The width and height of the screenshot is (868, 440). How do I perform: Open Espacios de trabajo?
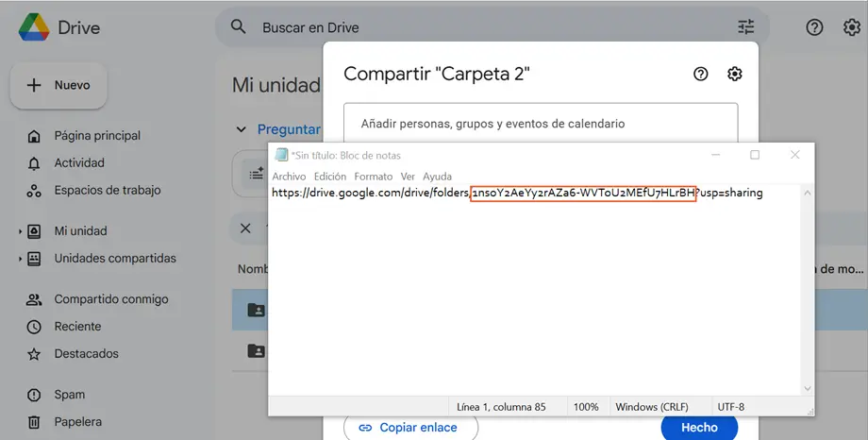[x=108, y=190]
